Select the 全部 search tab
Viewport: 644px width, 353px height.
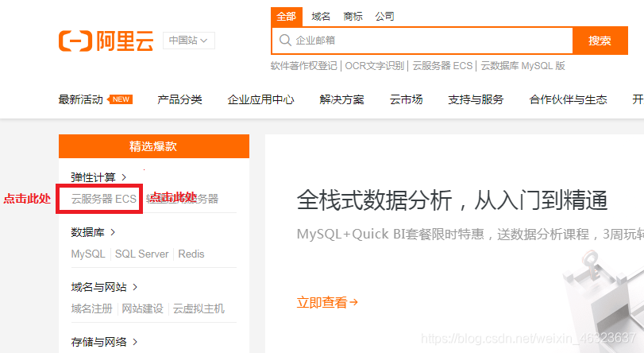click(x=287, y=17)
